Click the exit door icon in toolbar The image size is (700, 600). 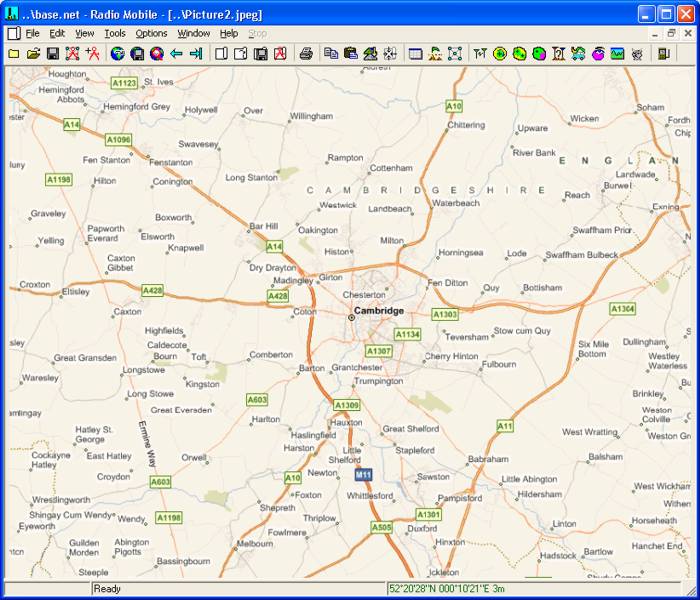[663, 54]
